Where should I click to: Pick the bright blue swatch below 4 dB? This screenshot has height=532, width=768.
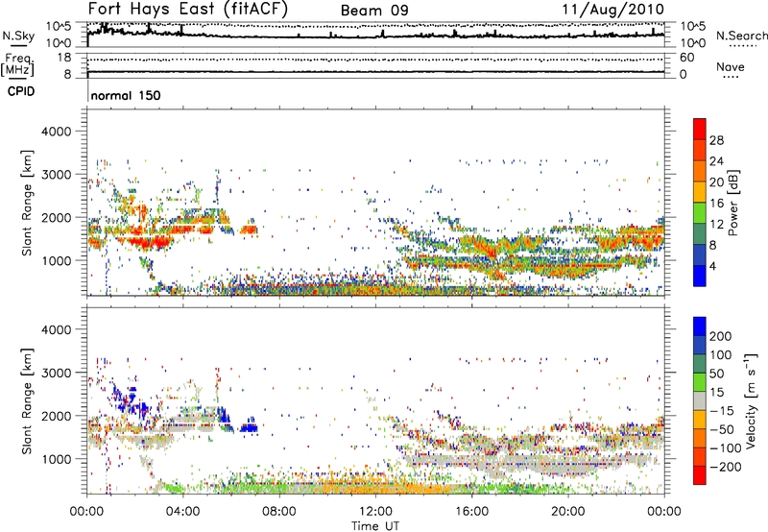700,276
